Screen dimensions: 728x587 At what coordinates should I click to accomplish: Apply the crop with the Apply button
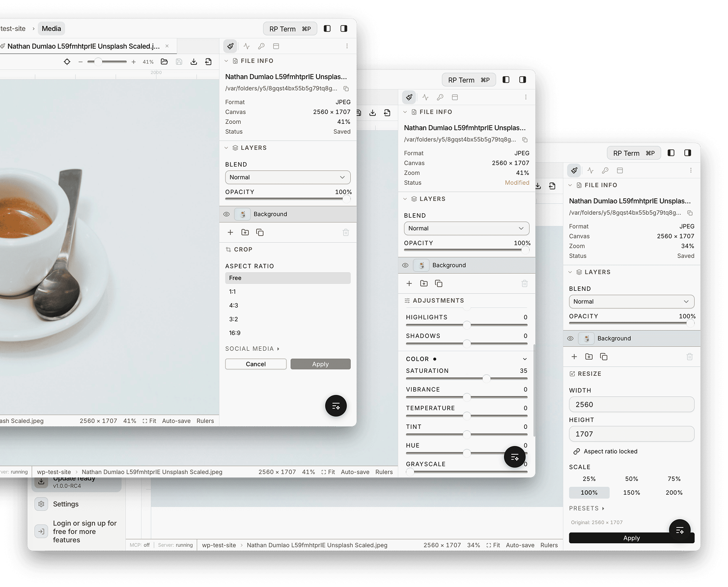pos(320,363)
